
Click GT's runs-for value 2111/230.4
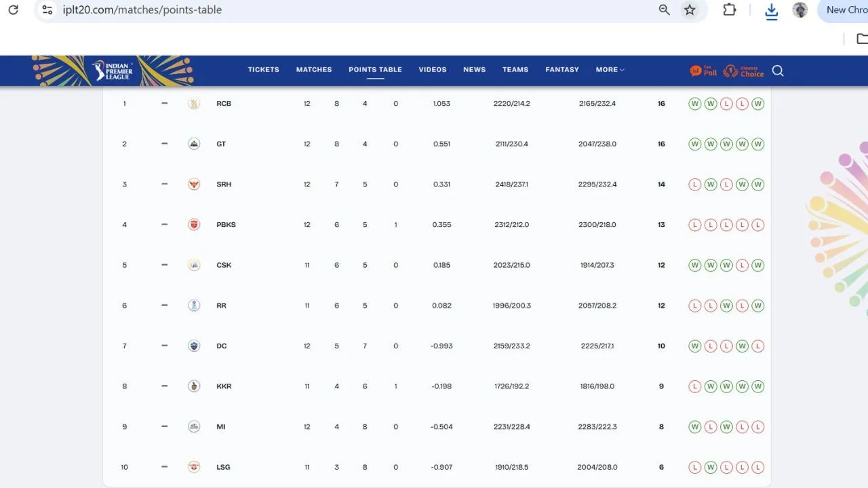511,144
